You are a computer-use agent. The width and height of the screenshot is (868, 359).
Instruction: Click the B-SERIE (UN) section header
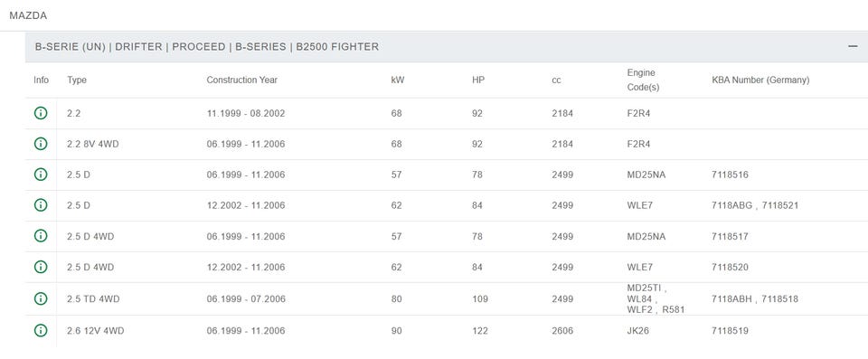207,47
